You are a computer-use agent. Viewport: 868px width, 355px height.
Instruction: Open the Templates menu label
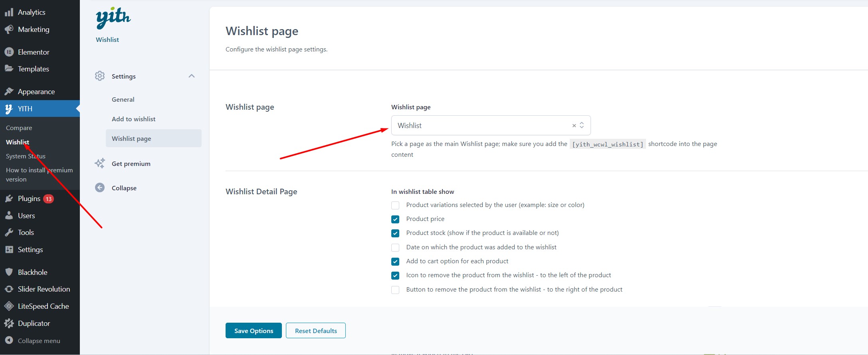click(34, 69)
